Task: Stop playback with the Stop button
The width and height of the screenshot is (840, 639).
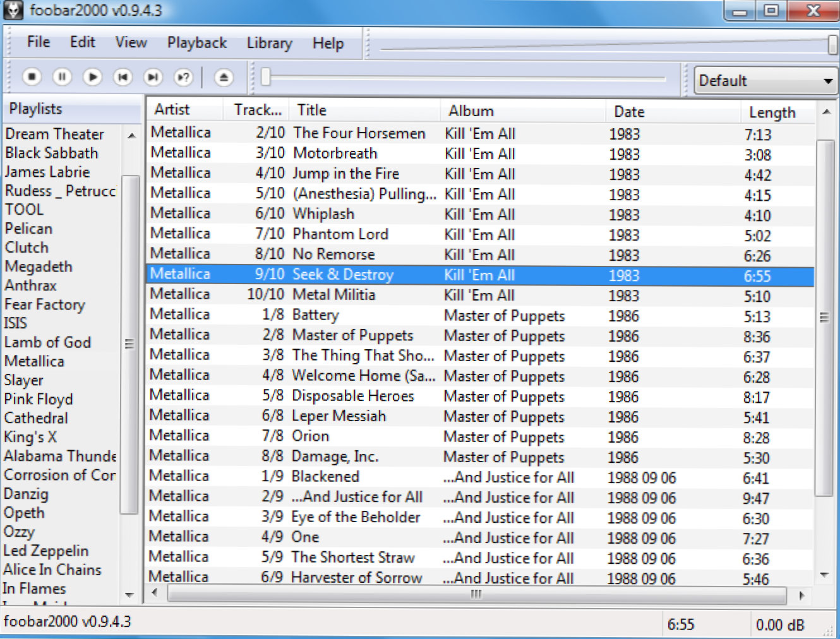Action: coord(32,77)
